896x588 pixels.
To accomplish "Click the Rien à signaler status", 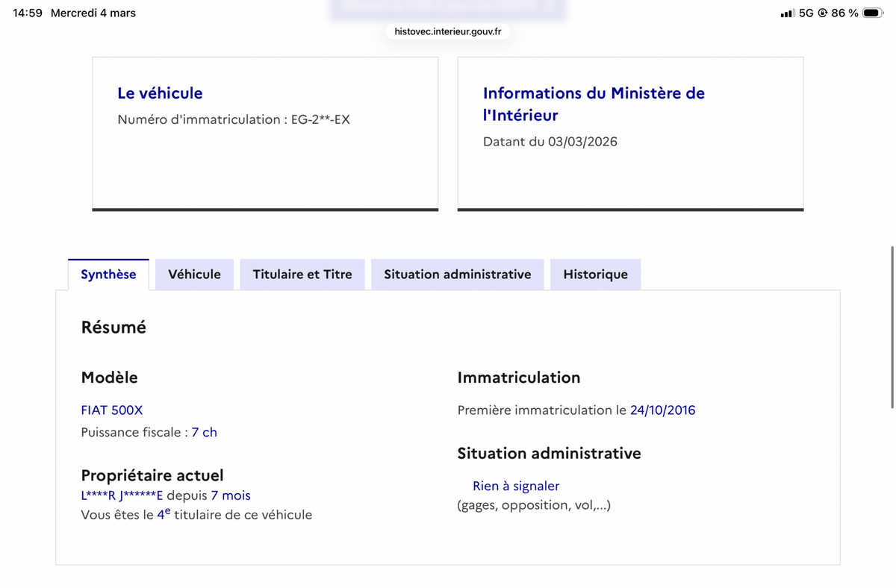I will pyautogui.click(x=516, y=487).
